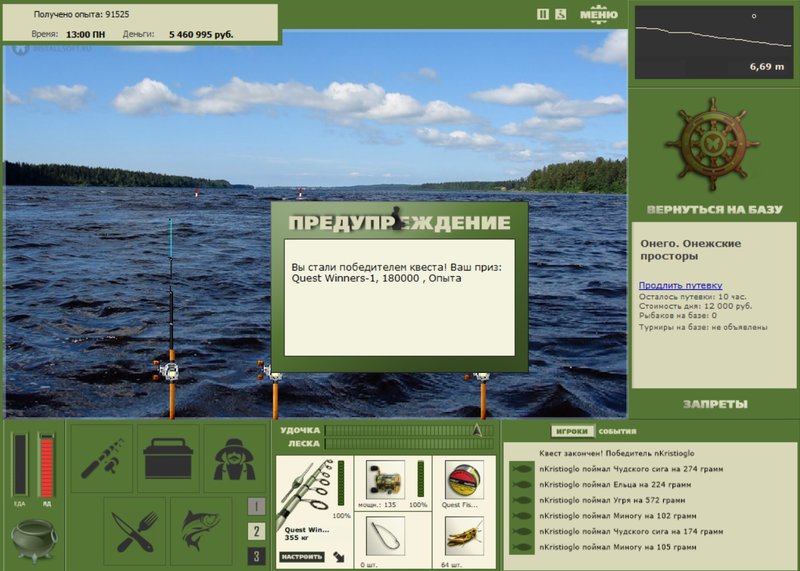This screenshot has height=571, width=800.
Task: Click the Quest Win... 355 кг rod slot
Action: [314, 512]
